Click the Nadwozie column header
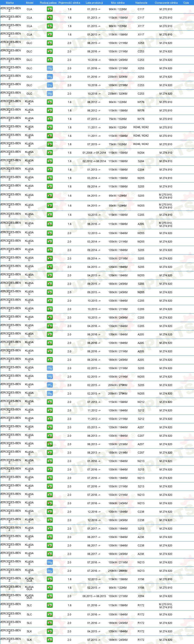 click(141, 3)
